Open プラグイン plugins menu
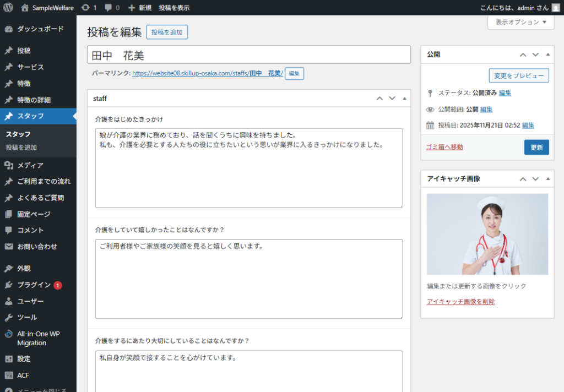The width and height of the screenshot is (564, 392). [x=34, y=285]
